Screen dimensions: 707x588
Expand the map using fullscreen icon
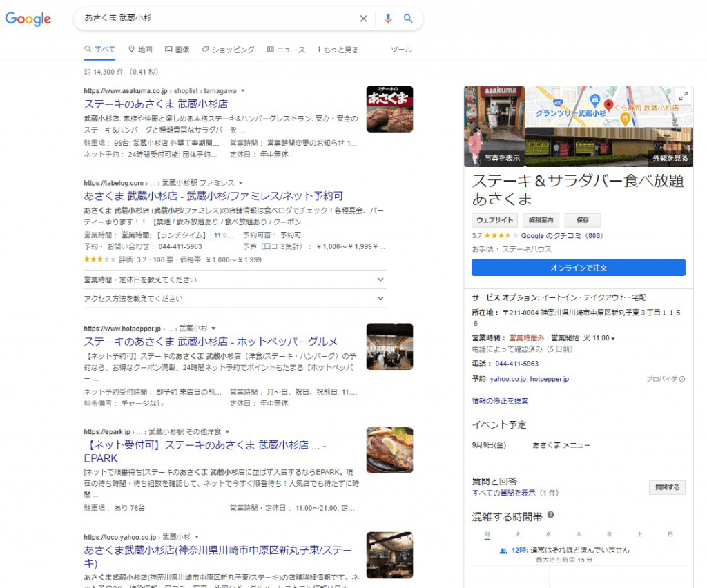tap(683, 96)
